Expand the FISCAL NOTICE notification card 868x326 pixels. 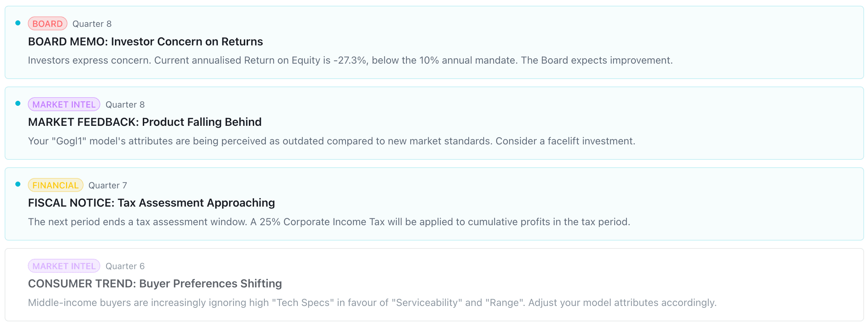tap(434, 204)
